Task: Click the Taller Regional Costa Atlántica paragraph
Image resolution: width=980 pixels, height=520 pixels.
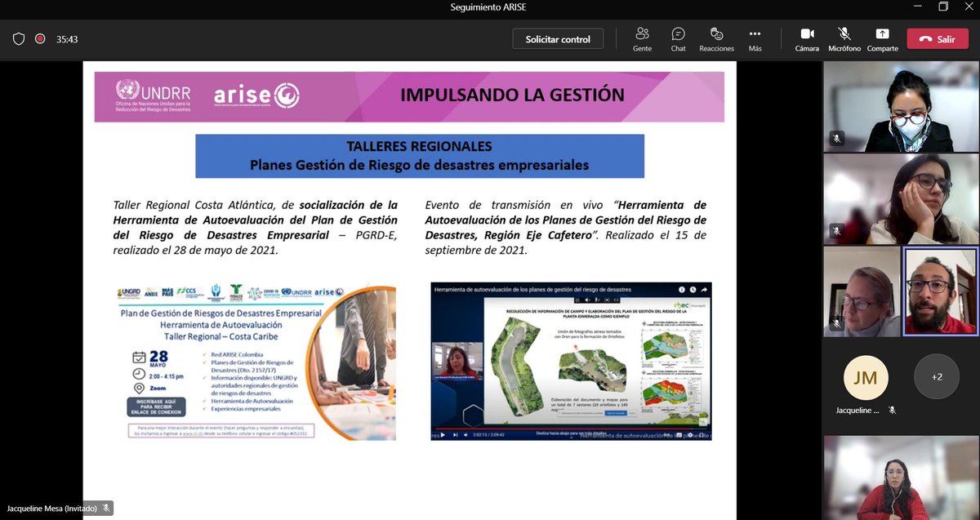Action: coord(256,228)
